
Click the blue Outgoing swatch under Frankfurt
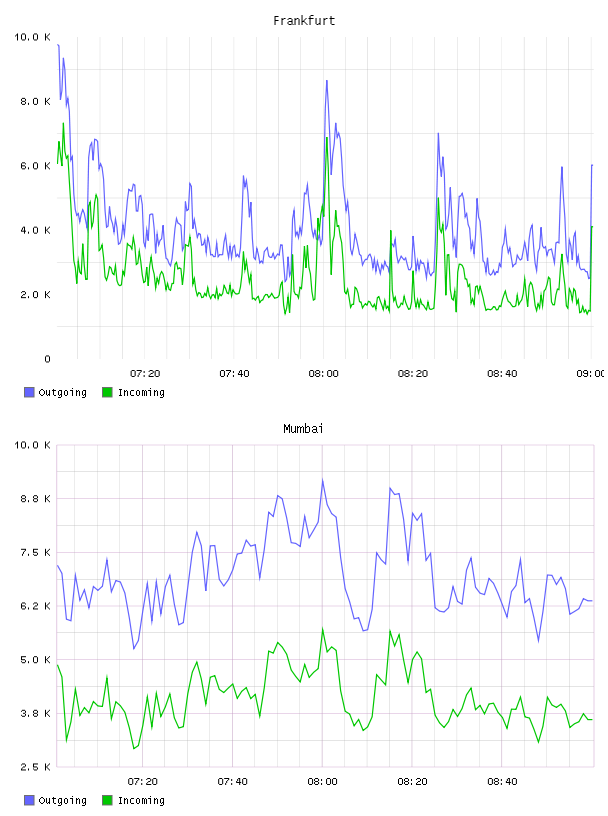pos(29,392)
